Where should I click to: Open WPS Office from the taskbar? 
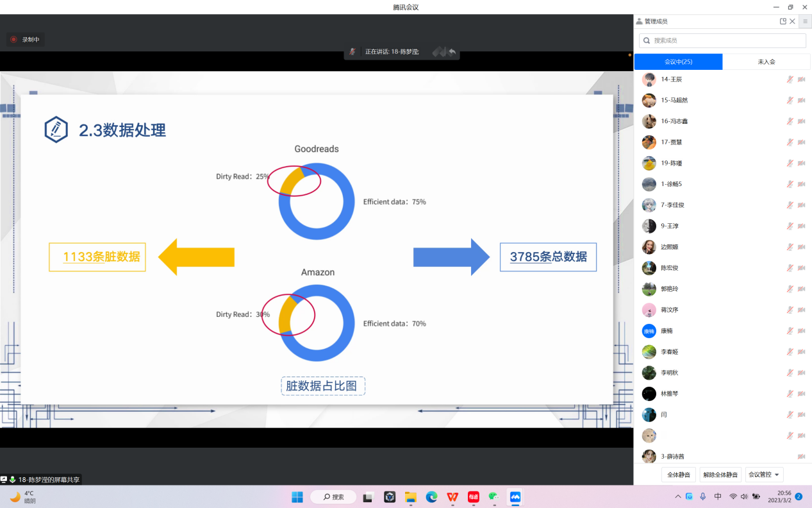click(x=452, y=496)
